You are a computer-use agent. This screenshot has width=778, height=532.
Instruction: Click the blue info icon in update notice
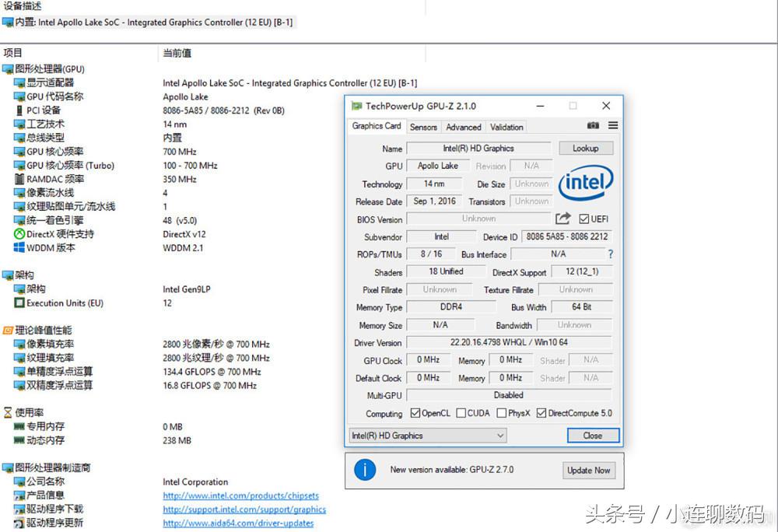point(365,469)
